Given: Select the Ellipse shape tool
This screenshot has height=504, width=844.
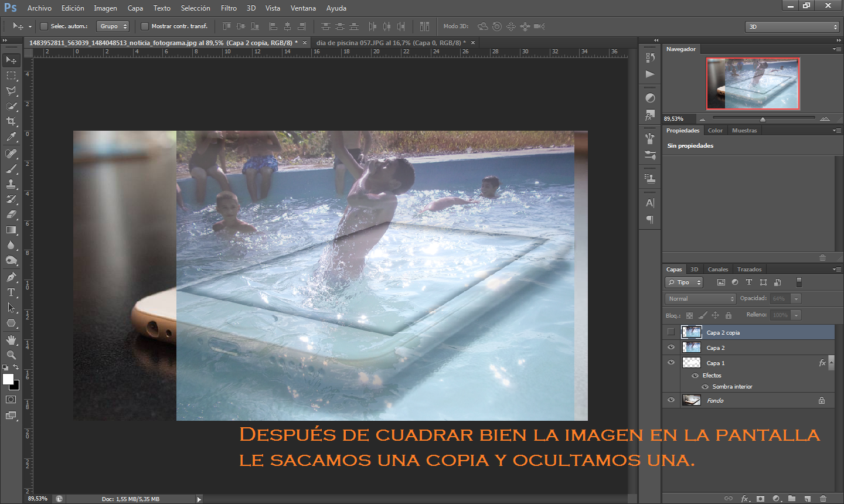Looking at the screenshot, I should (x=11, y=323).
